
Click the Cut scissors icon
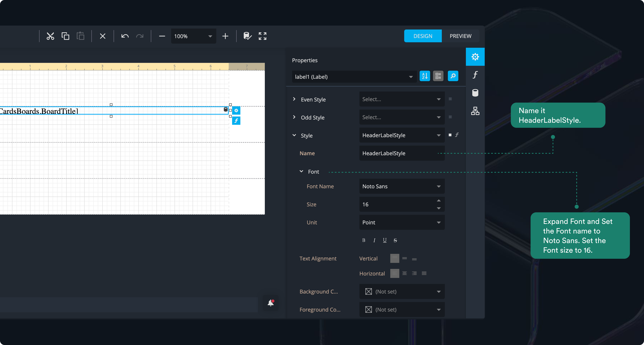(x=50, y=36)
